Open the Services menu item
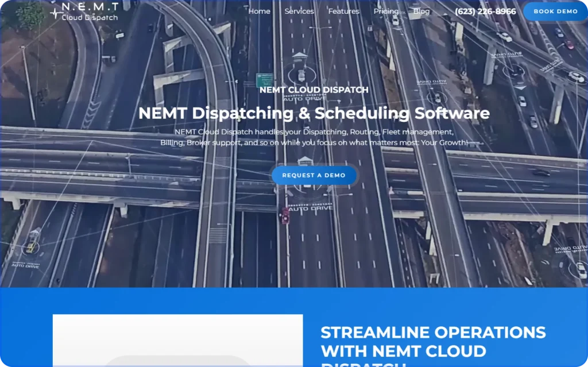The image size is (588, 367). point(299,11)
